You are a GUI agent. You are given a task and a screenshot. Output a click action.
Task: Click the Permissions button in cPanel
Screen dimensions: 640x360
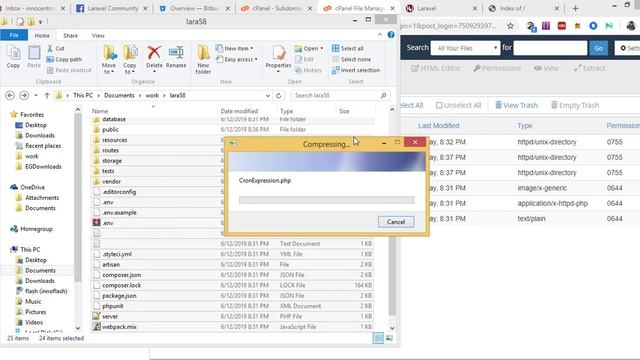497,68
